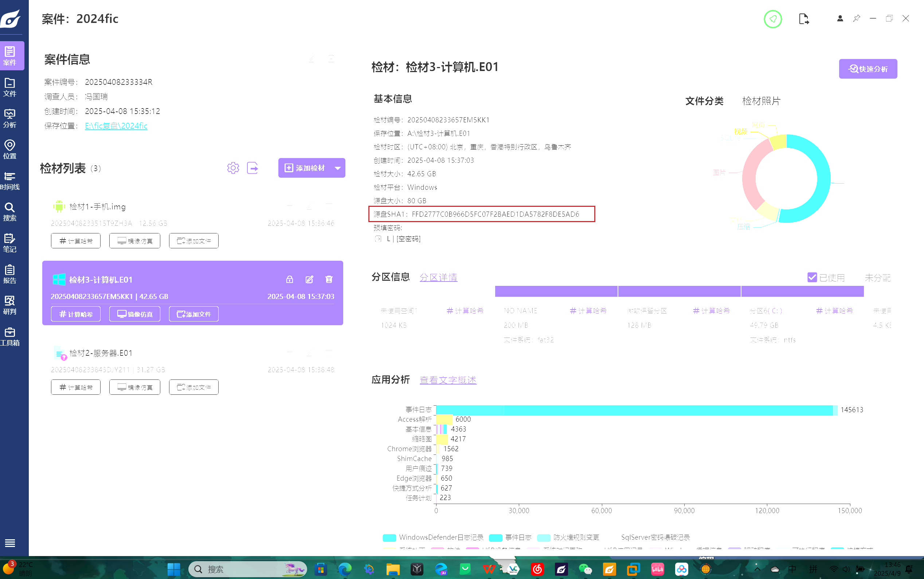Click the lock icon on 检材3-计算机.E01
Viewport: 924px width, 579px height.
click(x=290, y=280)
